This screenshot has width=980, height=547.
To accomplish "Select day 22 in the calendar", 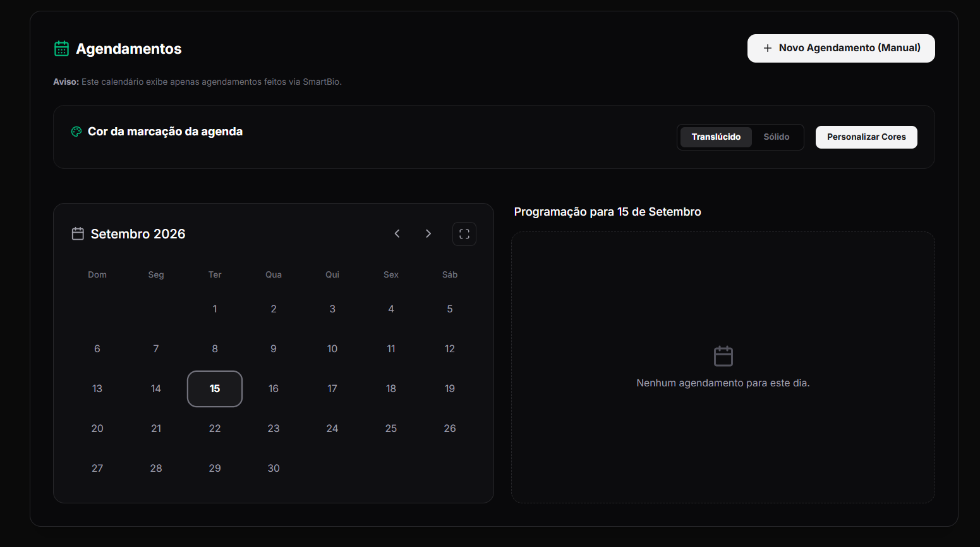I will tap(215, 429).
